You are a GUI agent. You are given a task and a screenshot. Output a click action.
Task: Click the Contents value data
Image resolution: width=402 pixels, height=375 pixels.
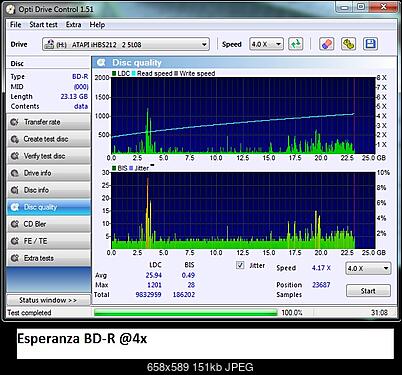[81, 106]
